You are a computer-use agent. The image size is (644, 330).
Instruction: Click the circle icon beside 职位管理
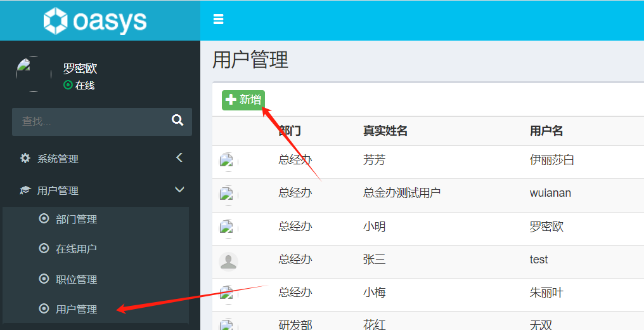click(44, 279)
